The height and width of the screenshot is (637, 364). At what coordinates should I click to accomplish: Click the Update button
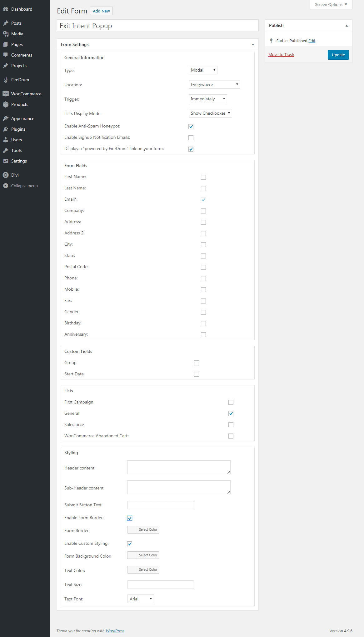point(338,55)
